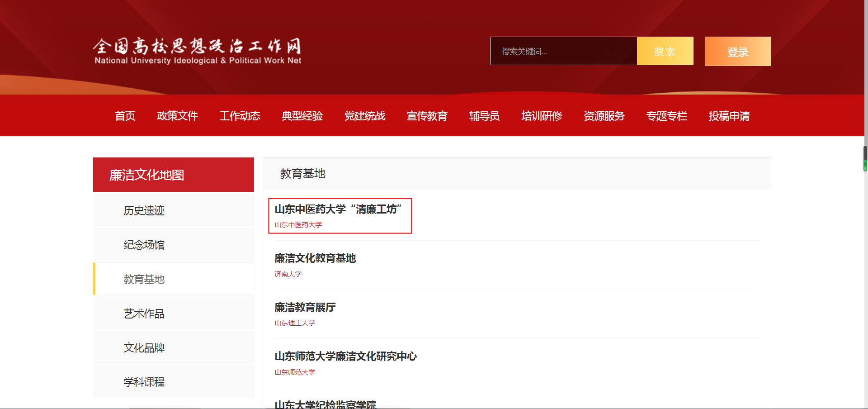
Task: Open the 山东中医药大学“清廉工坊” article
Action: click(x=338, y=209)
